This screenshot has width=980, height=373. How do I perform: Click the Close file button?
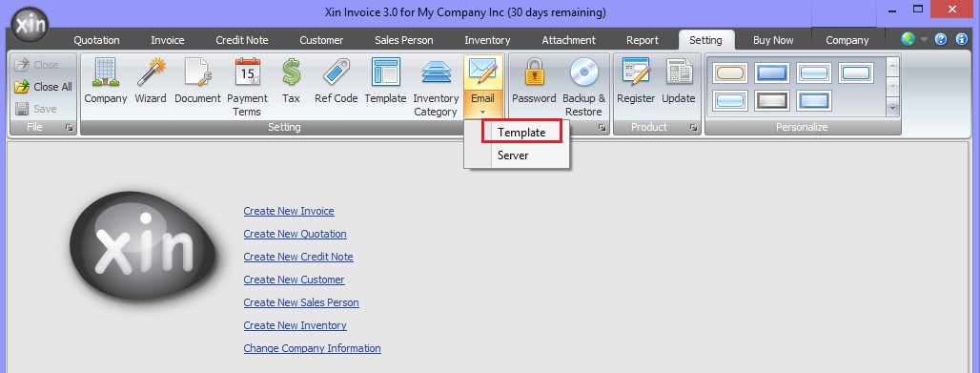tap(37, 65)
